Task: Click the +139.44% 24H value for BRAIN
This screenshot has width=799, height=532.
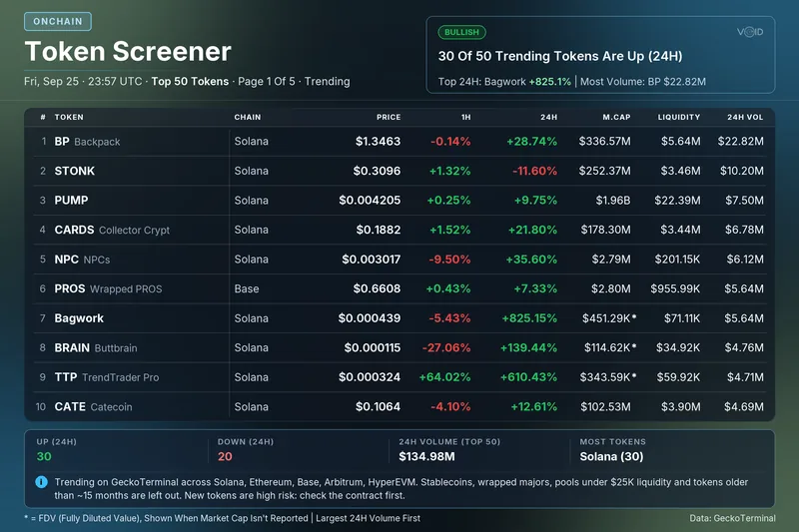Action: 528,348
